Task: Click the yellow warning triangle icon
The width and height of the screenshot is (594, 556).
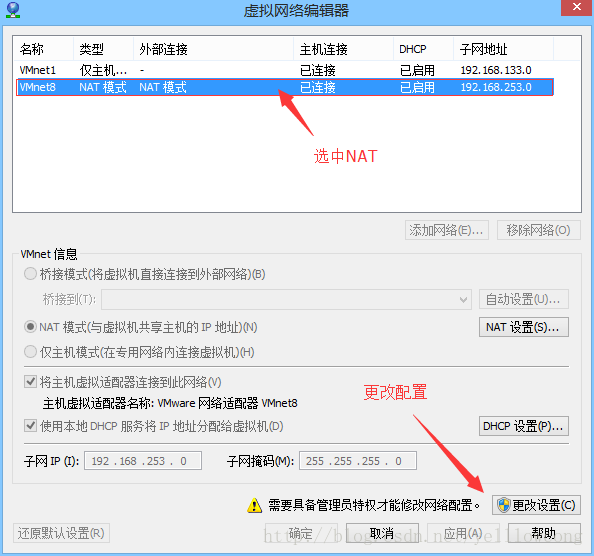Action: pyautogui.click(x=254, y=505)
